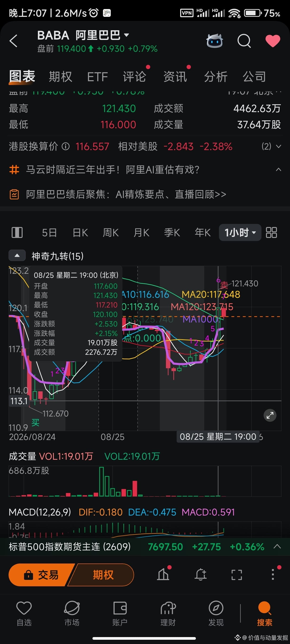This screenshot has width=290, height=644.
Task: Tap the tallest green volume bar
Action: (x=101, y=482)
